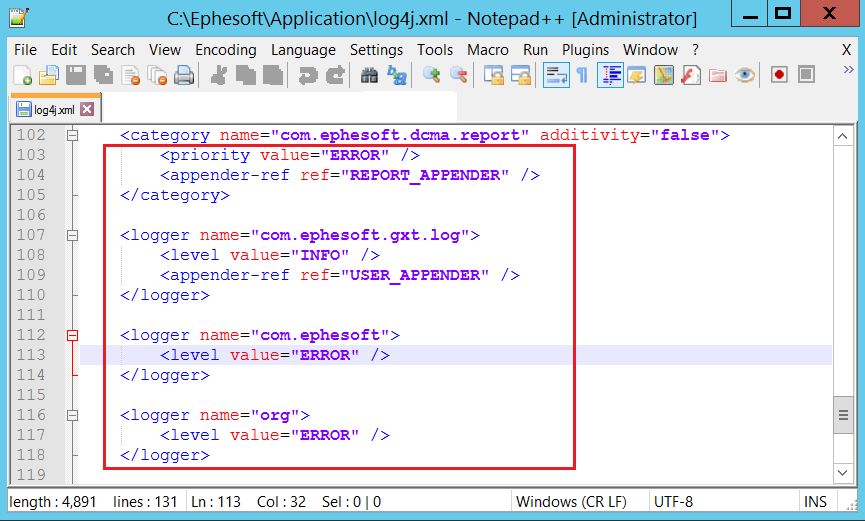Toggle file Monitoring with the eye icon
865x521 pixels.
(745, 75)
